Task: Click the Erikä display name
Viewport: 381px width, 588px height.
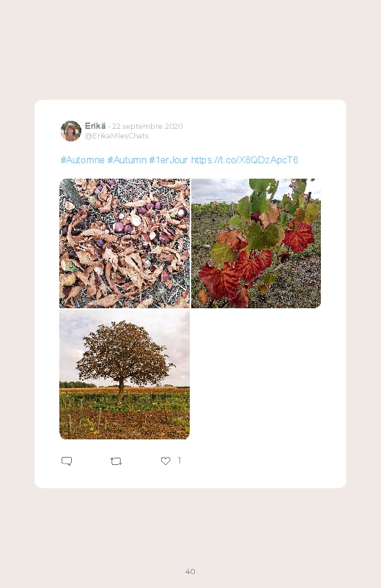Action: (95, 126)
